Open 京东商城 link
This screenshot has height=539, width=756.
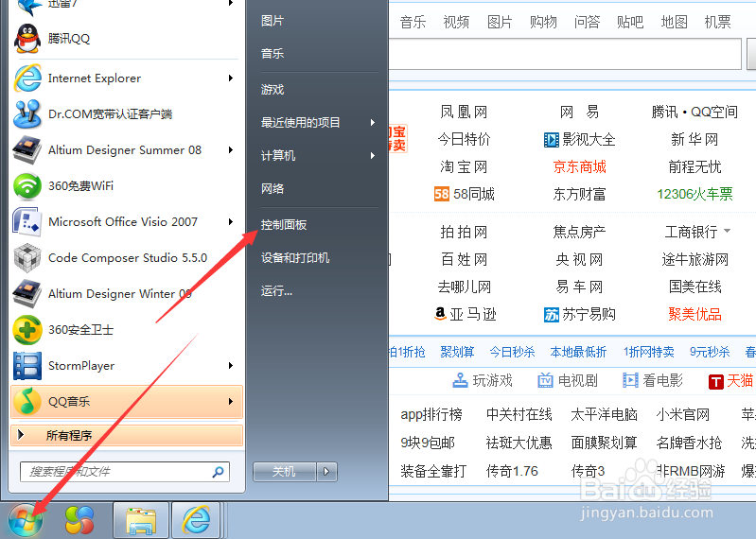point(579,166)
